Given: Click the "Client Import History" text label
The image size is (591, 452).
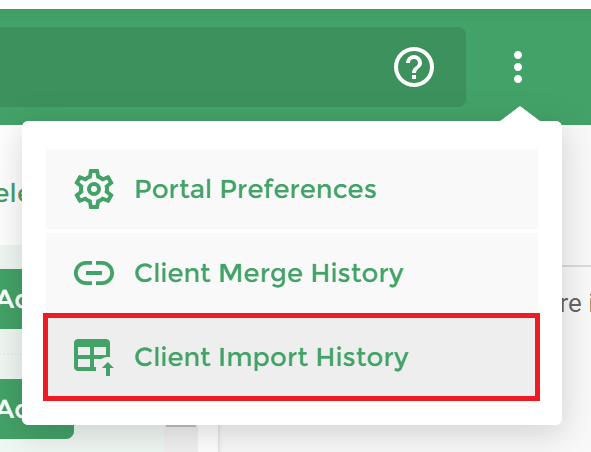Looking at the screenshot, I should (271, 358).
